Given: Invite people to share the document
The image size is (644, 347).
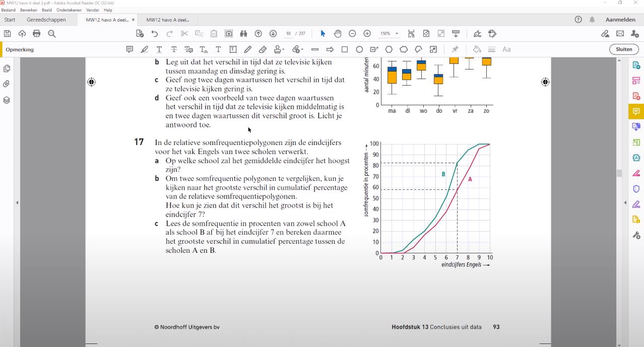Looking at the screenshot, I should [634, 33].
